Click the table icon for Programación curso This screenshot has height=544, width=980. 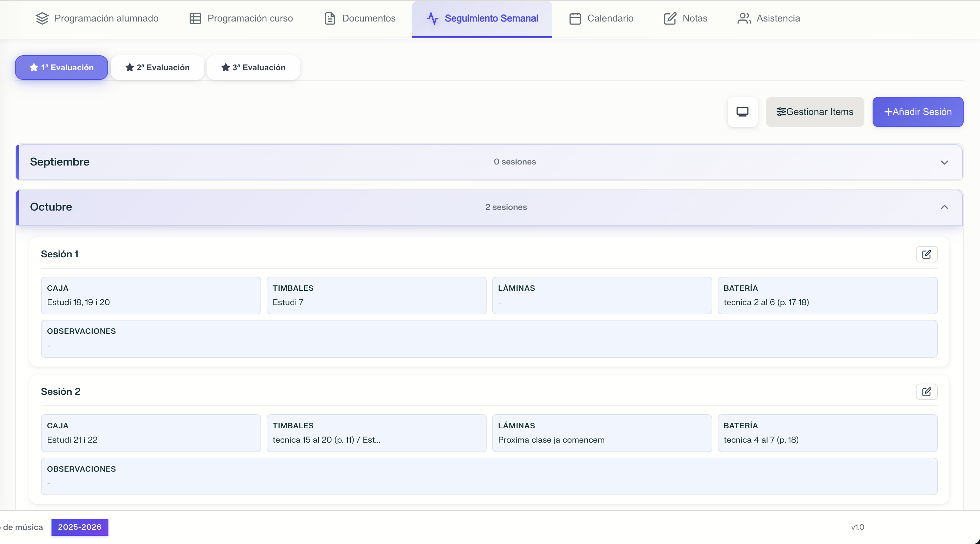point(195,18)
